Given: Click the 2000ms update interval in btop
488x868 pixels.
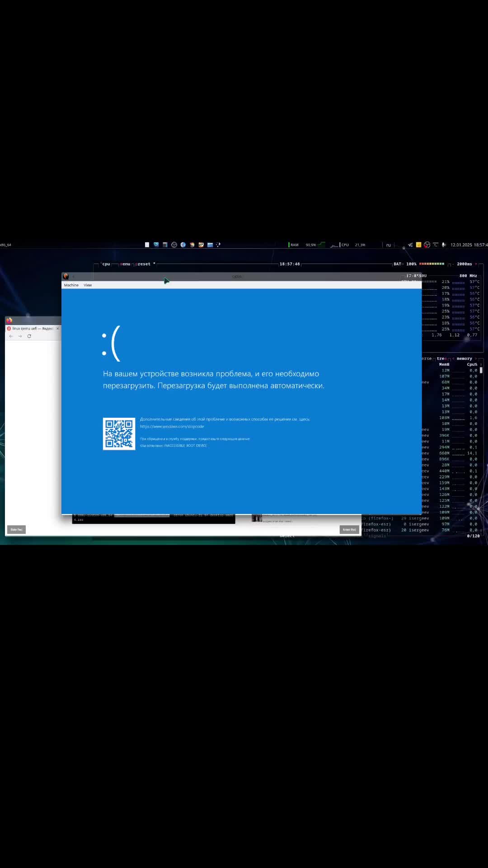Looking at the screenshot, I should click(465, 264).
